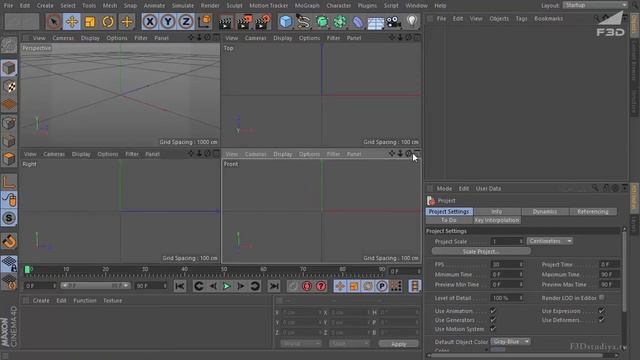Pick the Rotate tool
640x360 pixels.
pos(108,21)
